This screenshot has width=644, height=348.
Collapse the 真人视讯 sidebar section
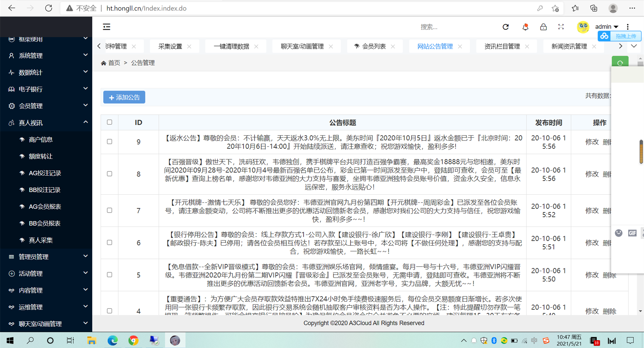tap(46, 123)
